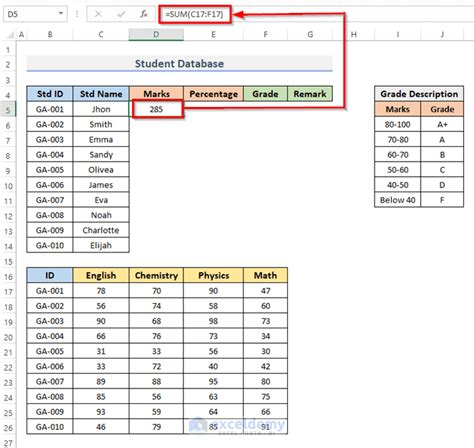This screenshot has height=448, width=474.
Task: Select the Std Name header cell
Action: coord(101,94)
